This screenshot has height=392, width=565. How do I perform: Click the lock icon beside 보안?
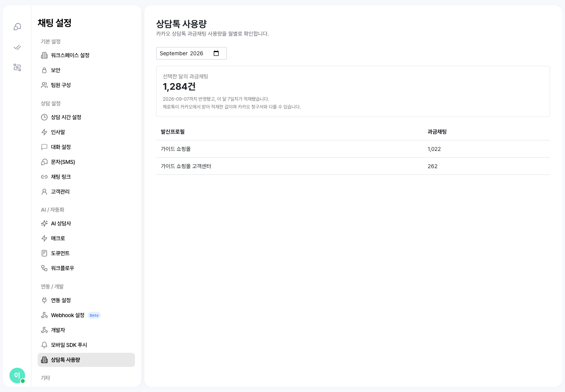click(44, 70)
